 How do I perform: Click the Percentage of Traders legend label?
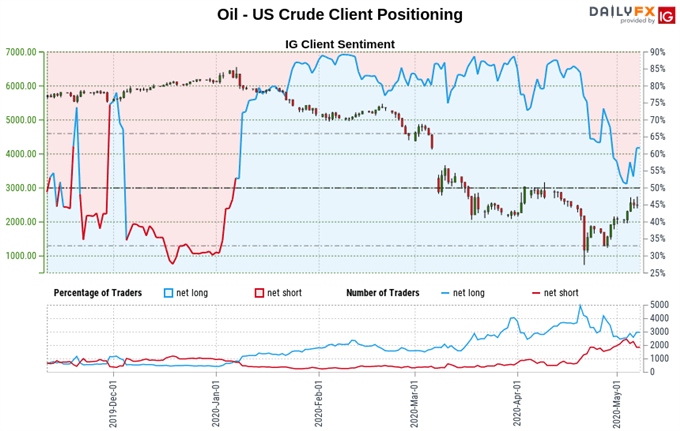coord(98,293)
